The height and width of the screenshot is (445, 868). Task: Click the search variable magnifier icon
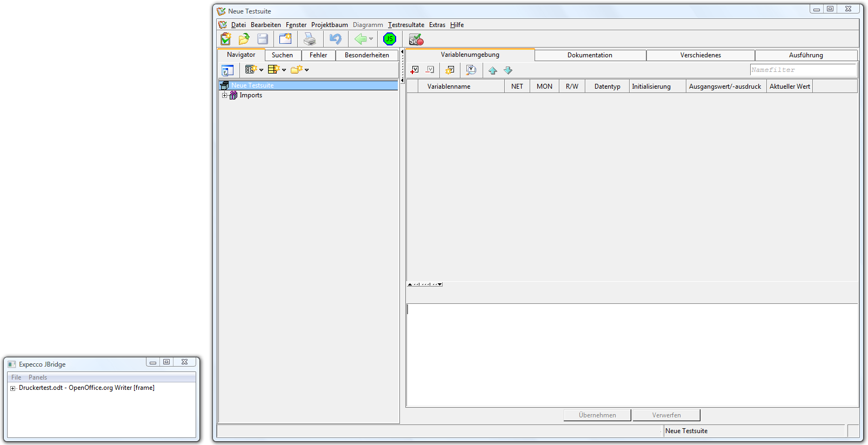471,70
